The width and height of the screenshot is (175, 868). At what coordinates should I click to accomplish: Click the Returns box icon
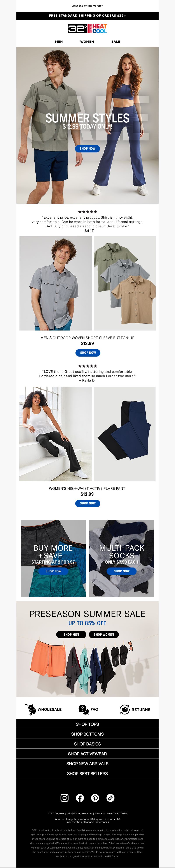coord(124,709)
